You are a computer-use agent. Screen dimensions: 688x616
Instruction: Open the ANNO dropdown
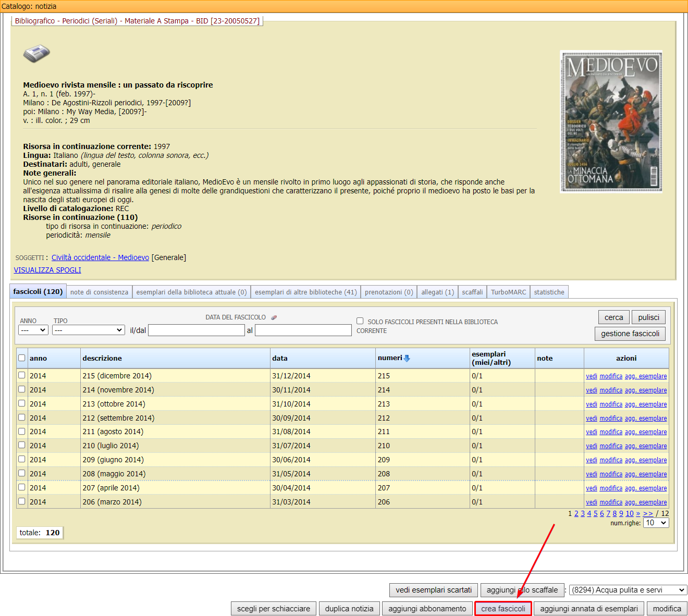pyautogui.click(x=33, y=330)
